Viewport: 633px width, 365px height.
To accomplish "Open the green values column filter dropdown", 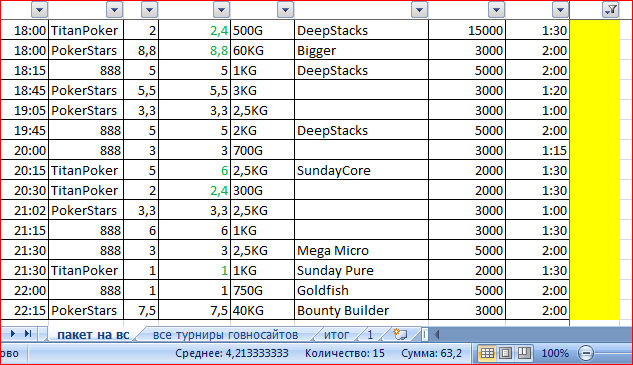I will pyautogui.click(x=221, y=10).
